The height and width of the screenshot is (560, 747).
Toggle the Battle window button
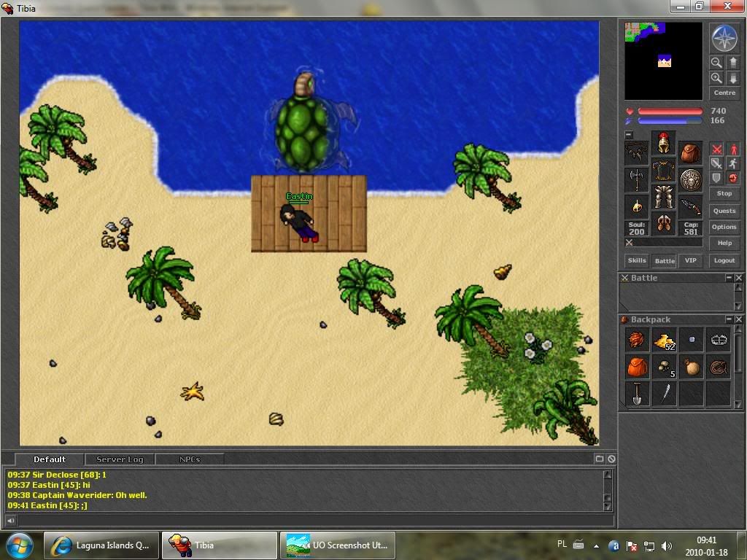tap(664, 260)
